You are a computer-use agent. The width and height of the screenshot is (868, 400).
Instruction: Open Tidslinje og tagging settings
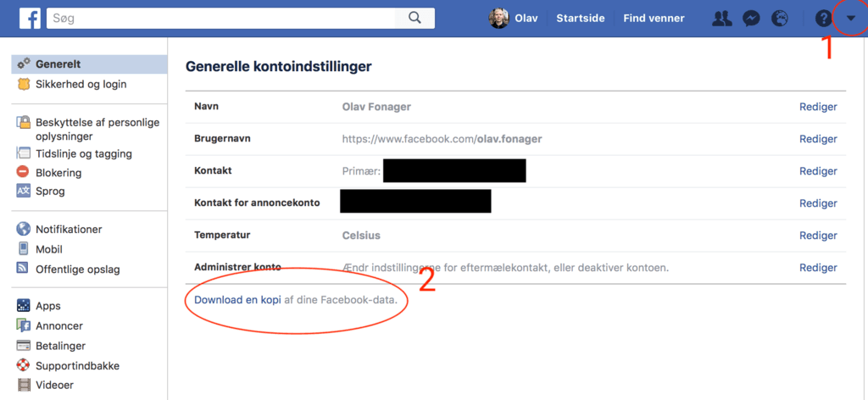(84, 153)
